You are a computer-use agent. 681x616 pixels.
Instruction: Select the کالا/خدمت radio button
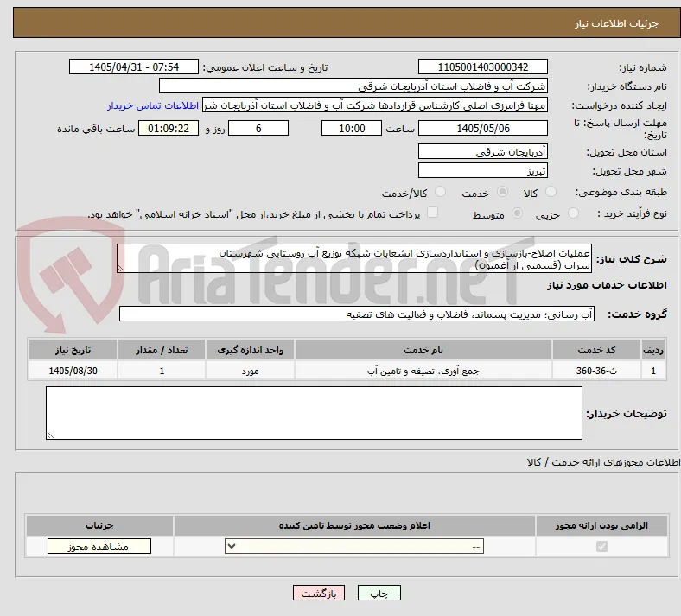(440, 192)
